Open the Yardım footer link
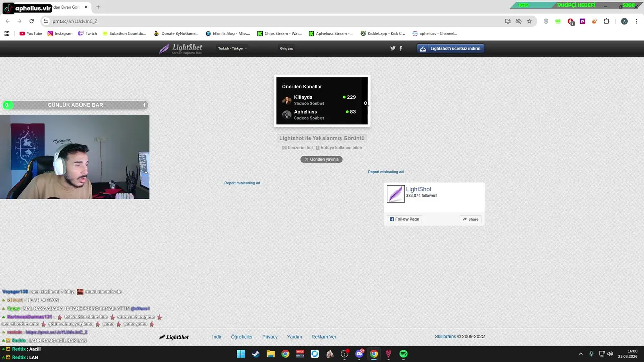Viewport: 644px width, 362px height. click(294, 337)
